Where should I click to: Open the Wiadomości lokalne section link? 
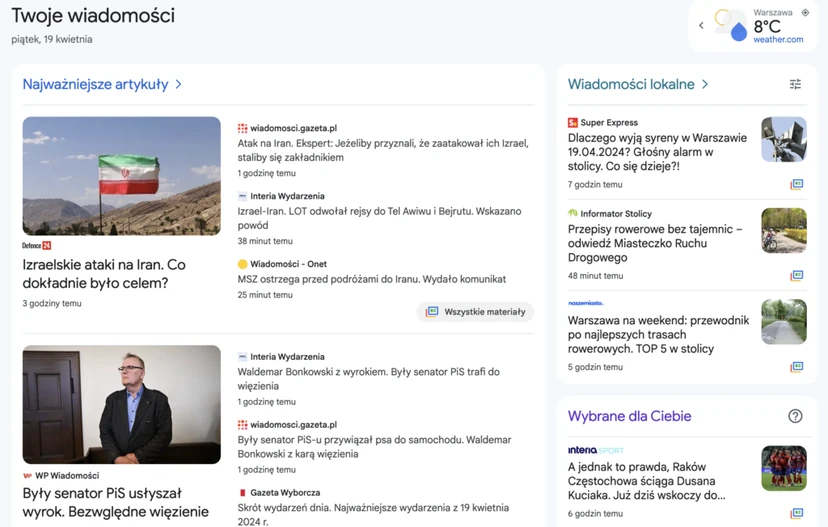coord(631,84)
